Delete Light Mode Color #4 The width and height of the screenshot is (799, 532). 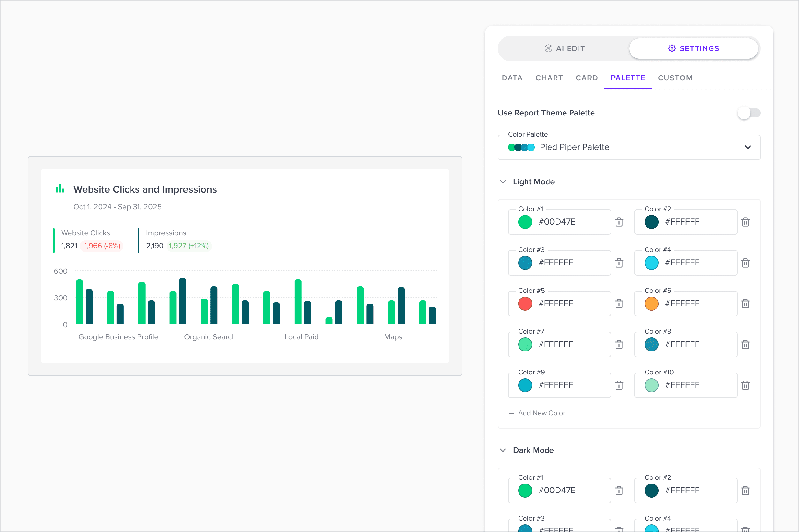click(745, 262)
